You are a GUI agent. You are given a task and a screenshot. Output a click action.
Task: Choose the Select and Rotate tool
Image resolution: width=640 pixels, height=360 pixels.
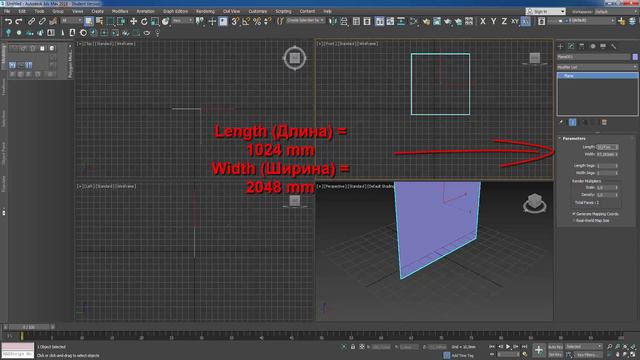[x=144, y=21]
